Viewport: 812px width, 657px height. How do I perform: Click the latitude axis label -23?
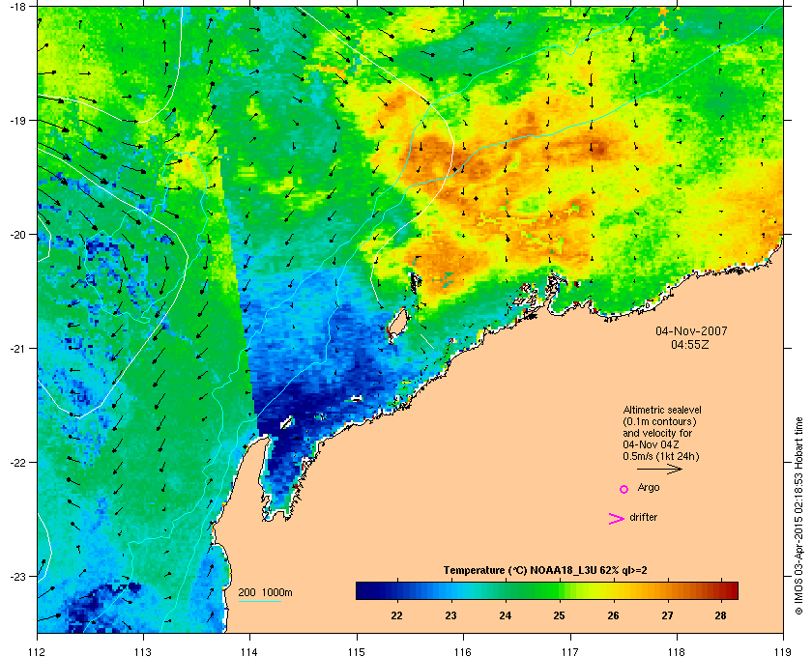pyautogui.click(x=18, y=576)
